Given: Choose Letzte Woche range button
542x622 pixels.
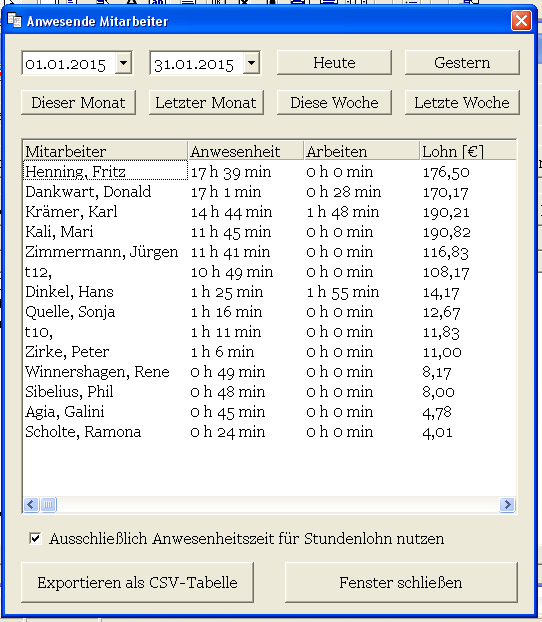Looking at the screenshot, I should coord(462,103).
